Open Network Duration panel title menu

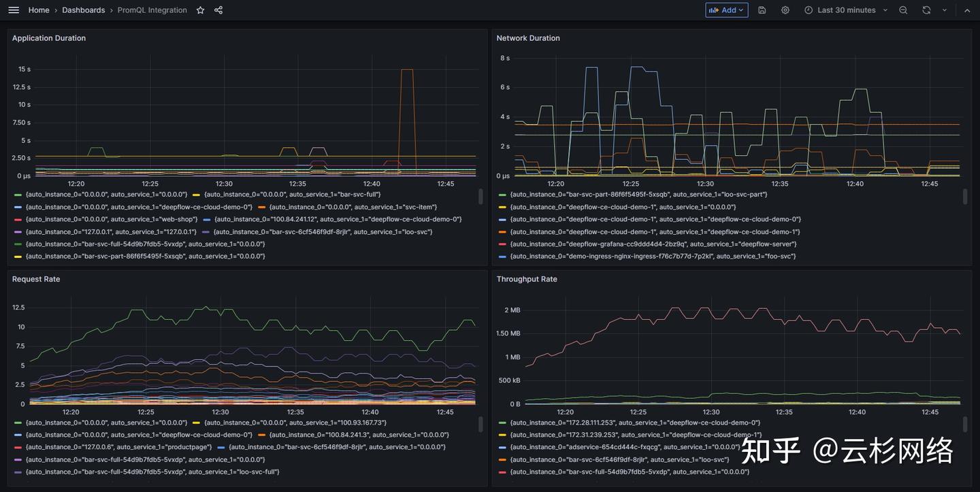click(528, 38)
